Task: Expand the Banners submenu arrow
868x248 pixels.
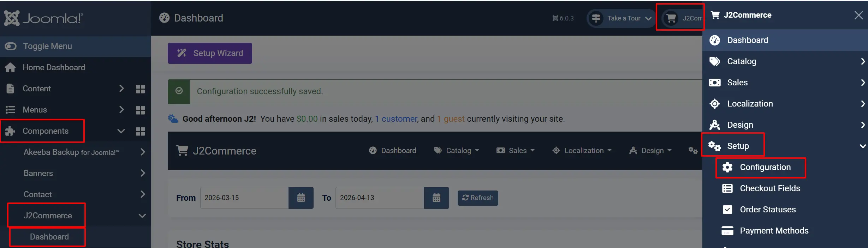Action: point(142,173)
